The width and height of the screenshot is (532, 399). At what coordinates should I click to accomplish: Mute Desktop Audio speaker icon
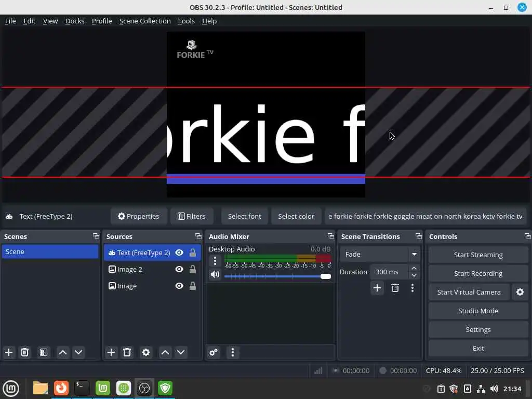point(215,274)
